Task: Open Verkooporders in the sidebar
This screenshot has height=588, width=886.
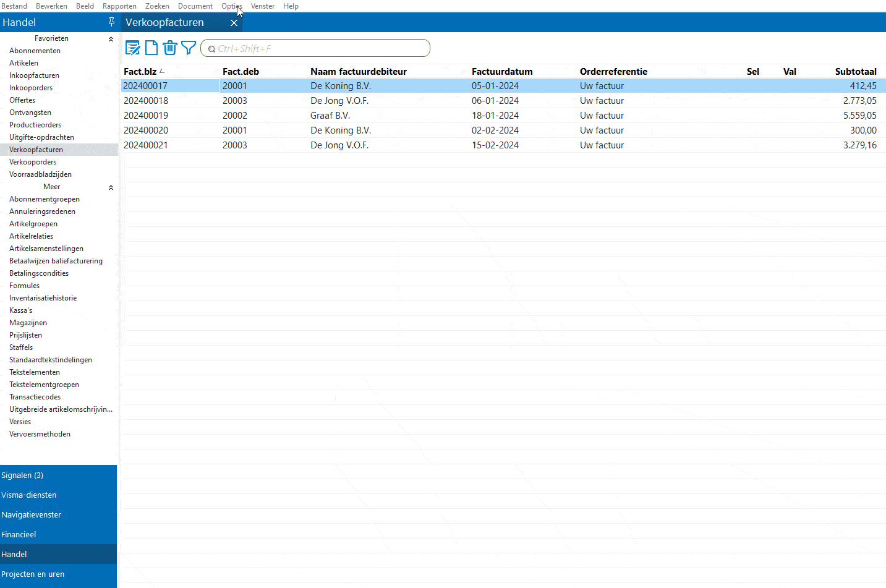Action: [x=33, y=162]
